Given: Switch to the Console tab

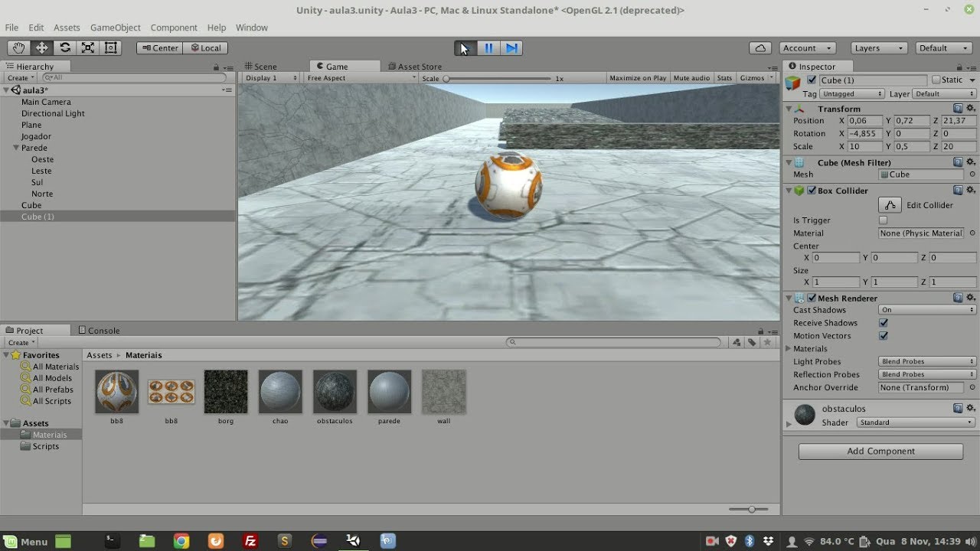Looking at the screenshot, I should coord(99,331).
